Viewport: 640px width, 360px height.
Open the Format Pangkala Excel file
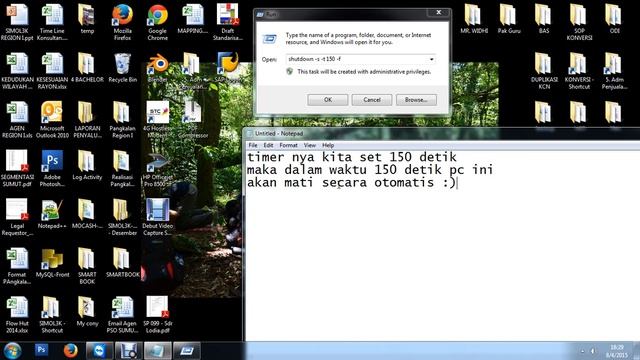coord(17,266)
